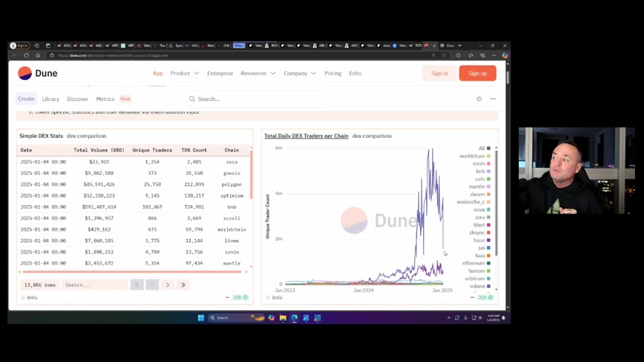Screen dimensions: 644x362
Task: Click the orange Sign up button
Action: (477, 73)
